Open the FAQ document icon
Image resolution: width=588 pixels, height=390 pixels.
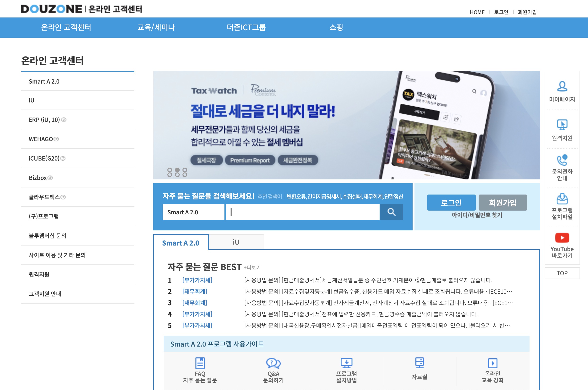coord(200,363)
